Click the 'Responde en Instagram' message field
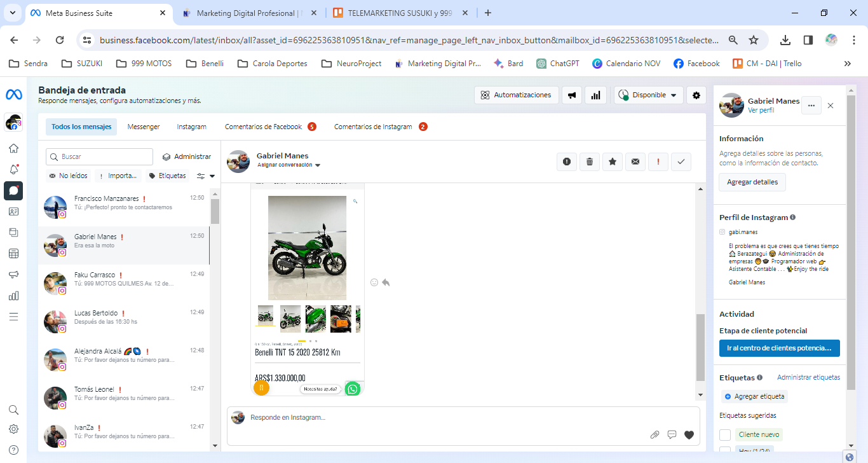The width and height of the screenshot is (868, 463). pos(445,418)
